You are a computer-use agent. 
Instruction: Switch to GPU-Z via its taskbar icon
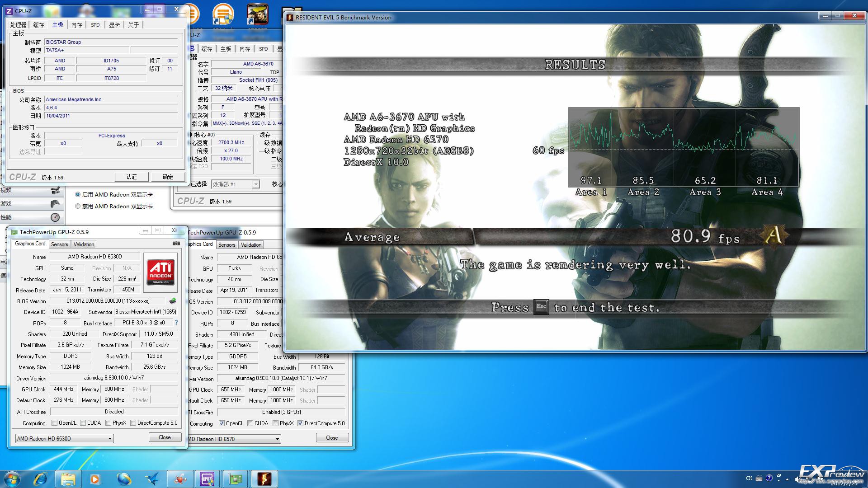pyautogui.click(x=236, y=479)
